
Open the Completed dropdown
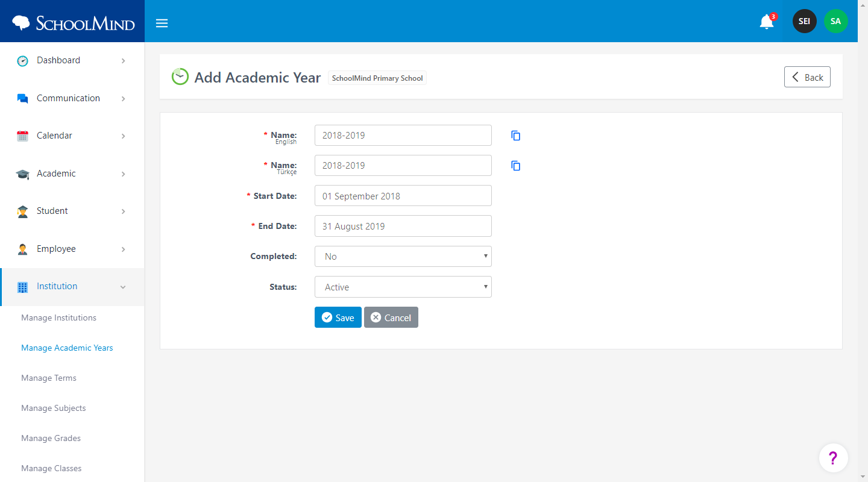[403, 256]
